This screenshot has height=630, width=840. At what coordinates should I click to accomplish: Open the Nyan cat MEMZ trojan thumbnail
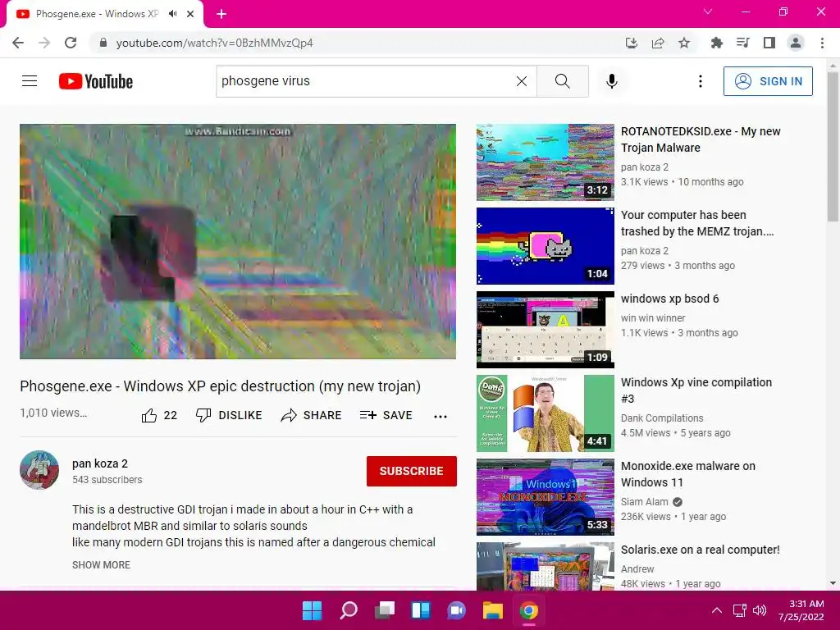coord(545,246)
